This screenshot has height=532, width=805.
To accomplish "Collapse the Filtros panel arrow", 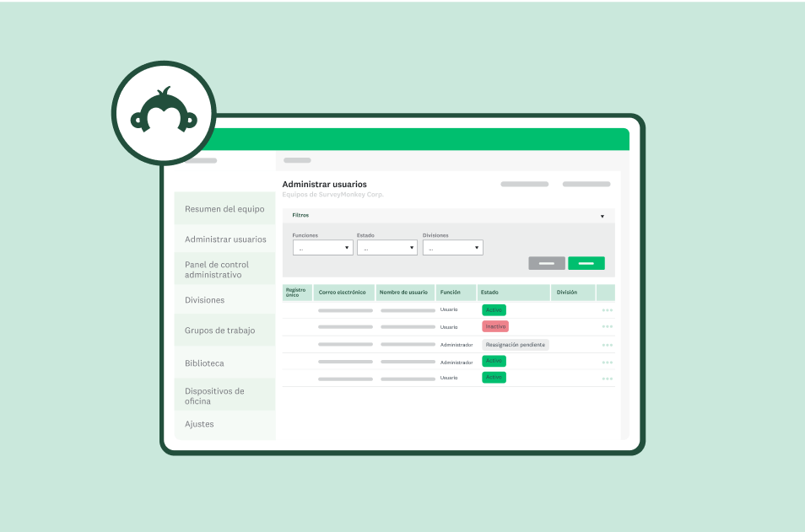I will click(602, 216).
